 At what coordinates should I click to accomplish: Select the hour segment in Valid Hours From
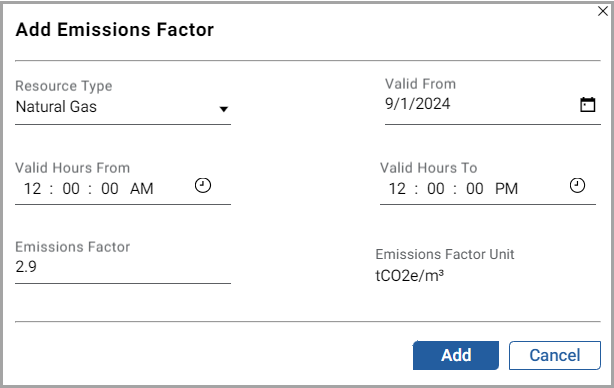click(33, 189)
